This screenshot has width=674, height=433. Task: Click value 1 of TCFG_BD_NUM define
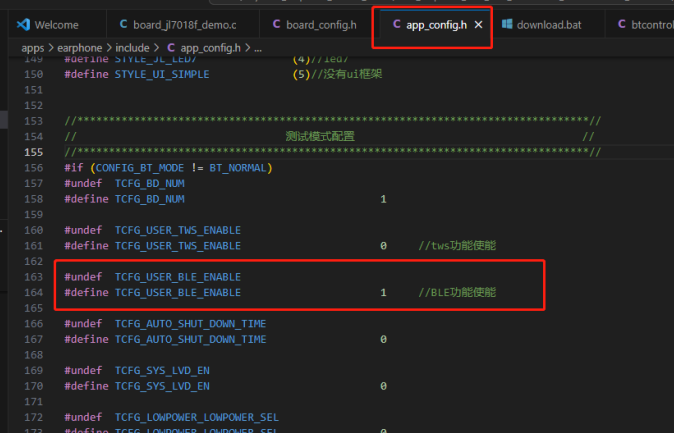click(383, 199)
